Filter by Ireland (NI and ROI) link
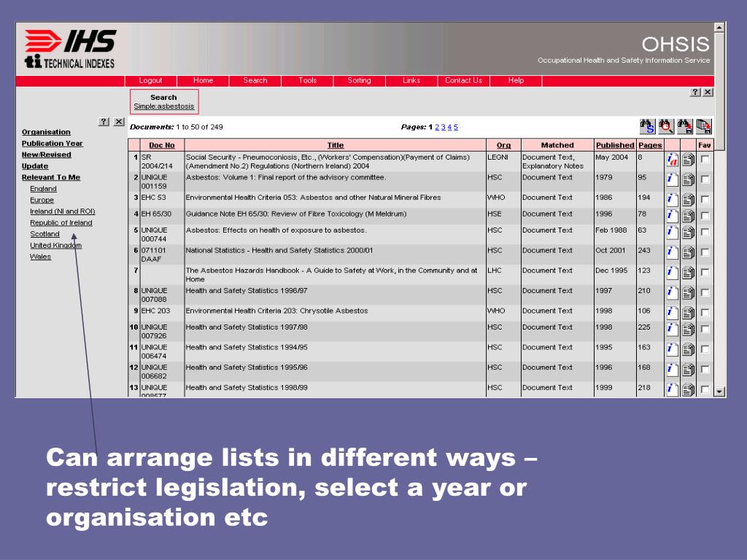Viewport: 747px width, 560px height. coord(63,211)
